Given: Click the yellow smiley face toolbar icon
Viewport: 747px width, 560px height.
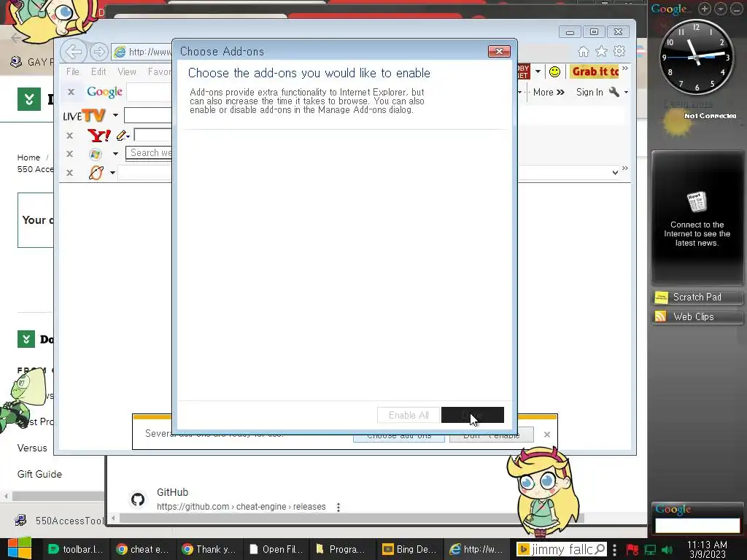Looking at the screenshot, I should point(554,72).
